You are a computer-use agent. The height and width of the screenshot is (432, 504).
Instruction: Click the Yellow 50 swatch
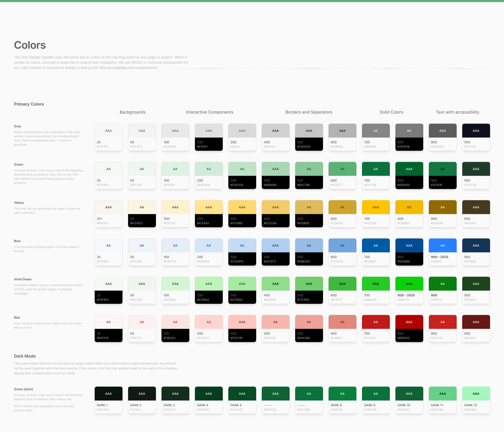pos(142,214)
